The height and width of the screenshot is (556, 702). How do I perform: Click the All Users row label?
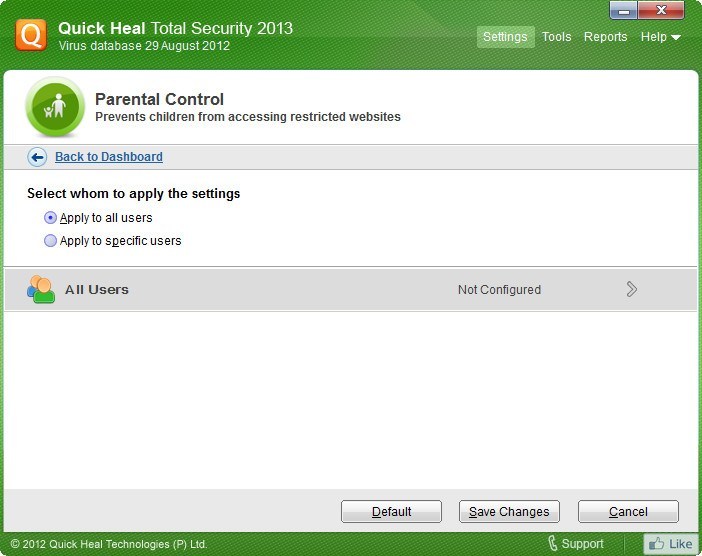pos(97,290)
